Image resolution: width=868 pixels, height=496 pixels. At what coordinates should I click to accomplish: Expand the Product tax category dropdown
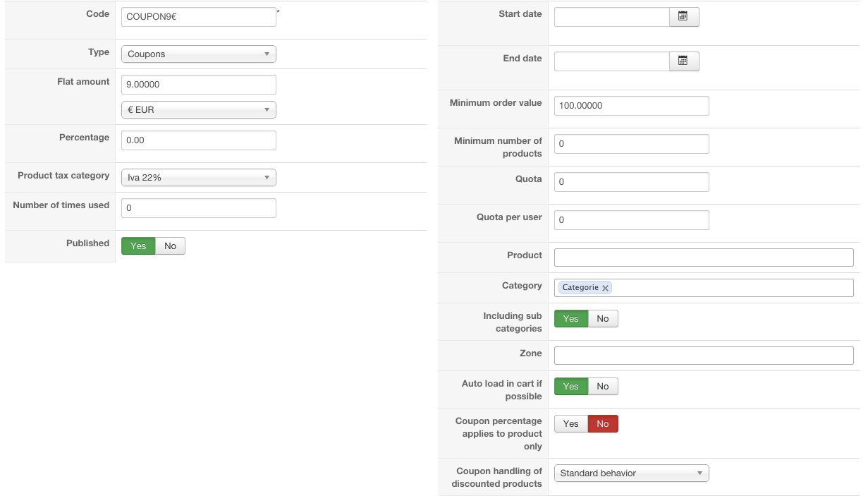(x=198, y=178)
